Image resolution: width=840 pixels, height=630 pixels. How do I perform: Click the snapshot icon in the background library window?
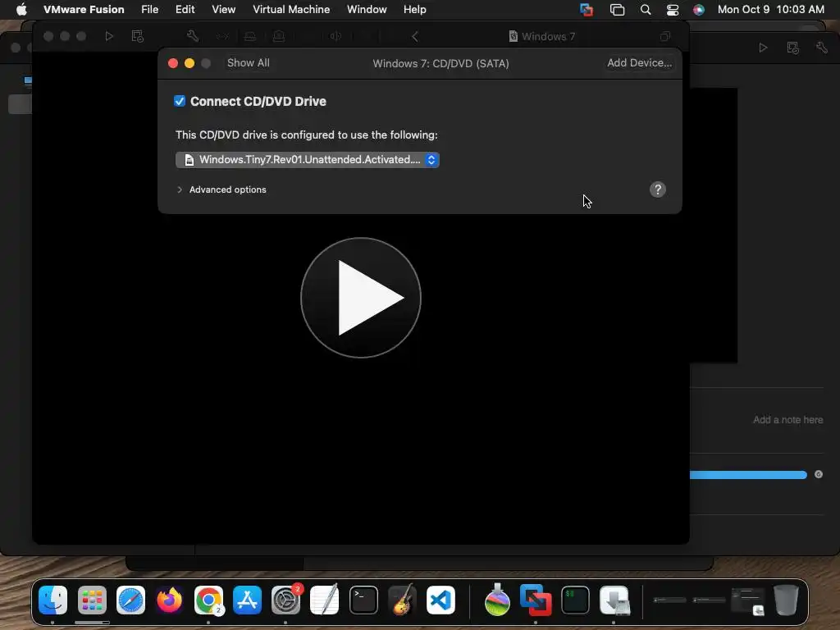pyautogui.click(x=793, y=48)
